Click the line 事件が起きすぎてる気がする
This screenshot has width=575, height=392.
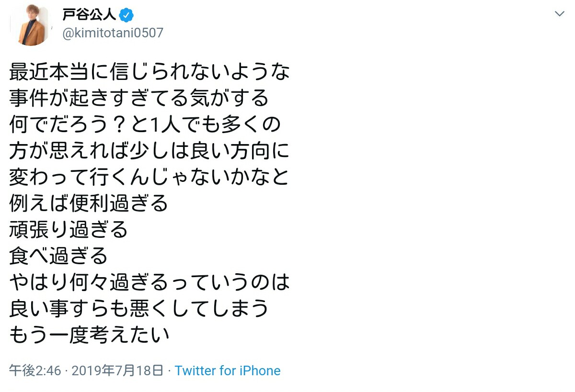[139, 99]
